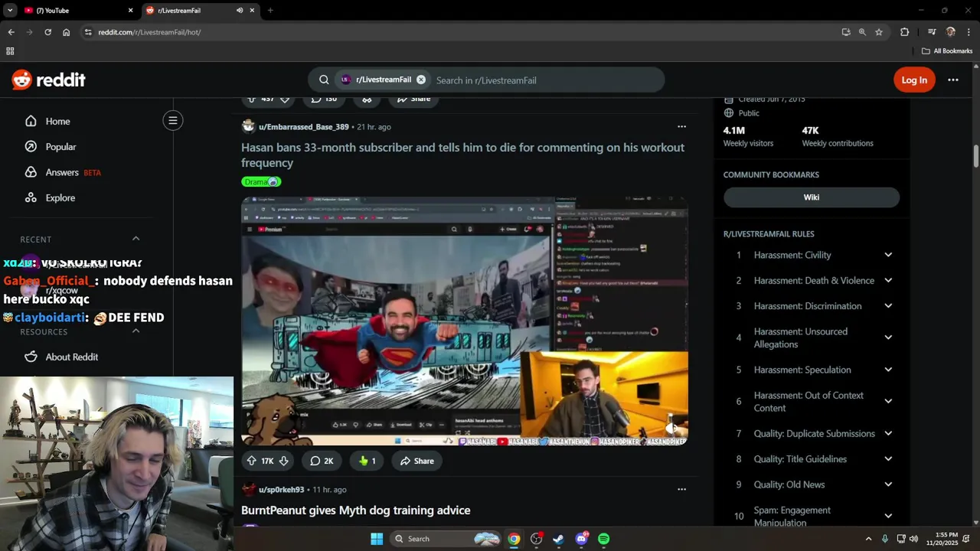Open u/sp0rkeh93 profile link
The height and width of the screenshot is (551, 980).
281,489
